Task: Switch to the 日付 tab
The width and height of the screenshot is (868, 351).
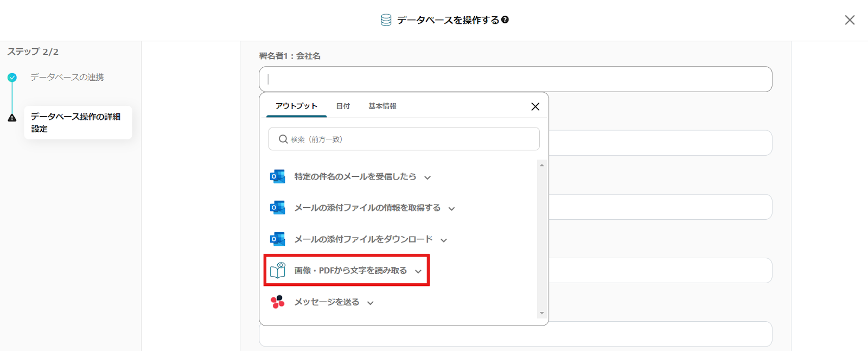Action: (x=343, y=106)
